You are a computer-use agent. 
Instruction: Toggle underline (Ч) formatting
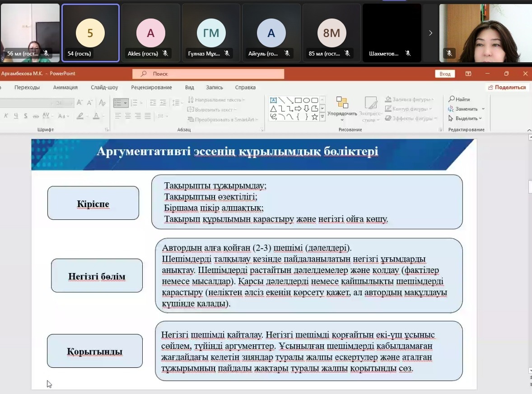click(16, 116)
